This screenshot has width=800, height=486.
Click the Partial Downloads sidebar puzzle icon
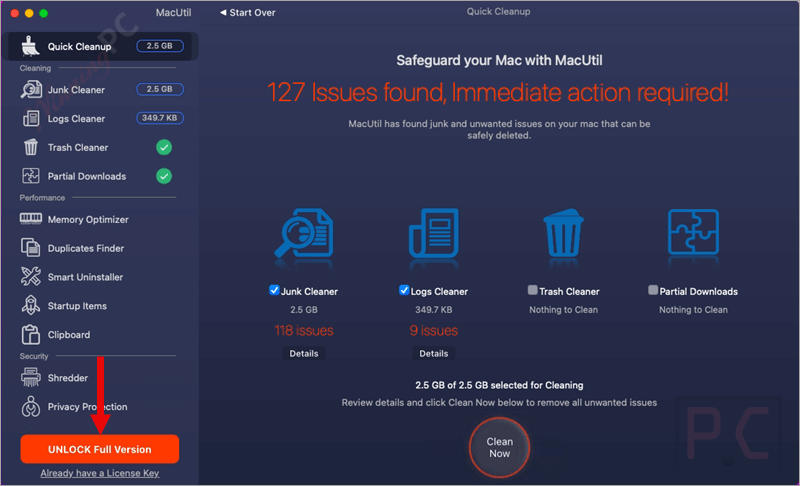click(31, 176)
